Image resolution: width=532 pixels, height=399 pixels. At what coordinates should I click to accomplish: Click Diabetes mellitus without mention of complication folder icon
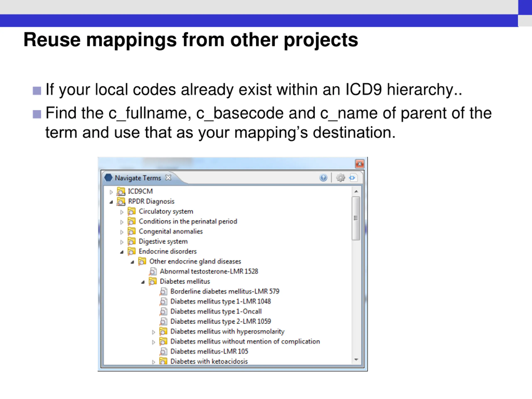click(x=163, y=341)
